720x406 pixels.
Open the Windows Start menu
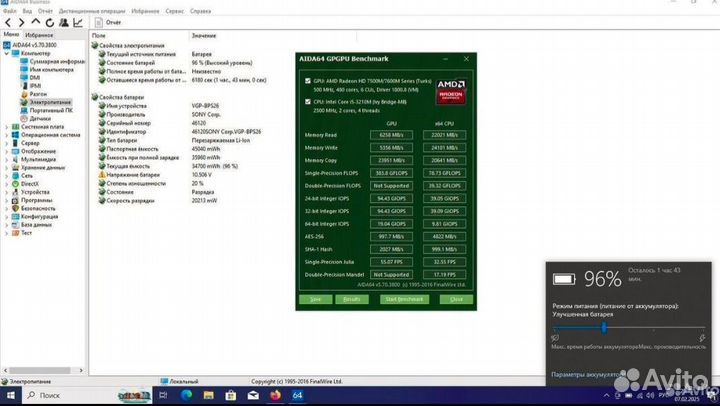click(10, 395)
